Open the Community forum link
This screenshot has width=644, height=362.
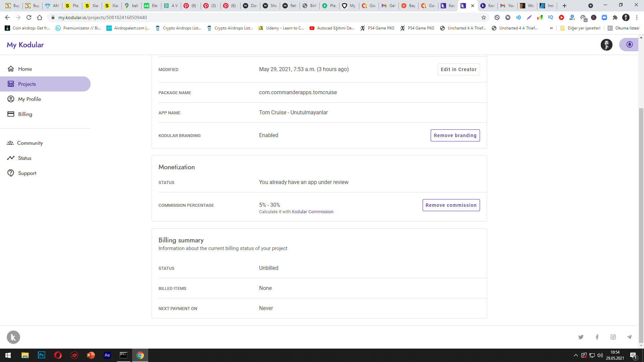point(30,143)
